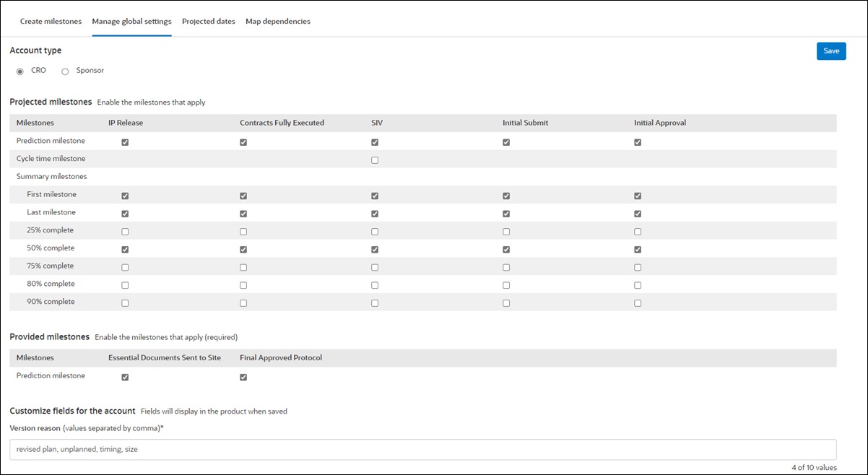Viewport: 868px width, 475px height.
Task: Uncheck 50% complete for Initial Submit
Action: click(x=505, y=248)
